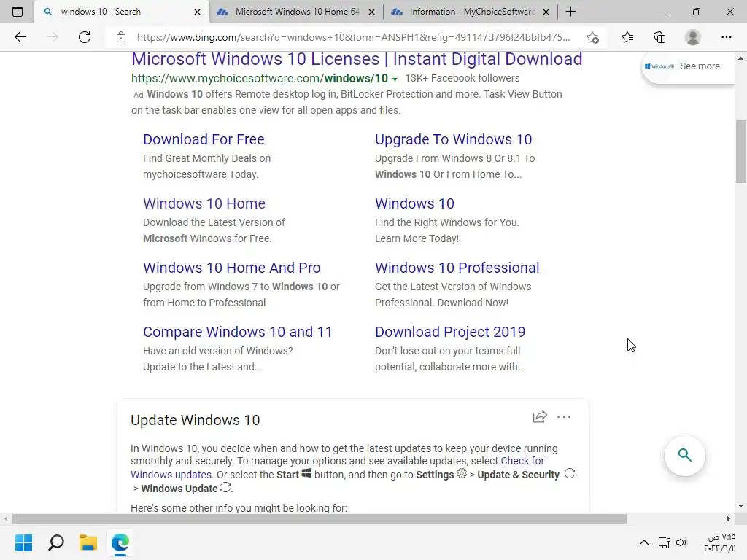Expand the ad URL dropdown arrow

(x=395, y=79)
